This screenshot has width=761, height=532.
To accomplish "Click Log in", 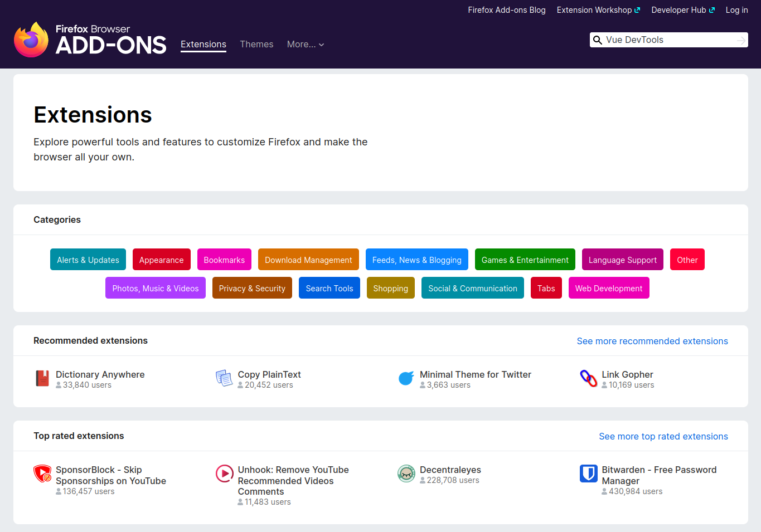I will coord(736,10).
